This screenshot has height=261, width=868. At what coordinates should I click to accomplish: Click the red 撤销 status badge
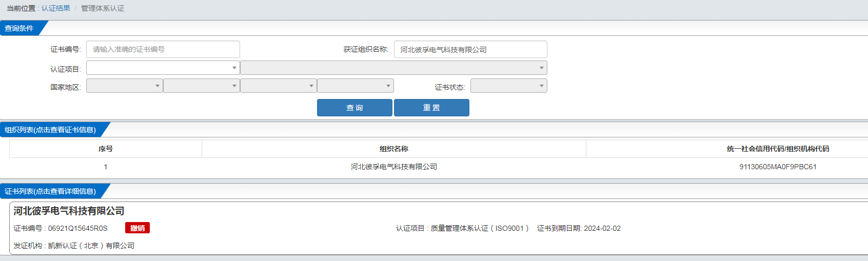click(137, 228)
